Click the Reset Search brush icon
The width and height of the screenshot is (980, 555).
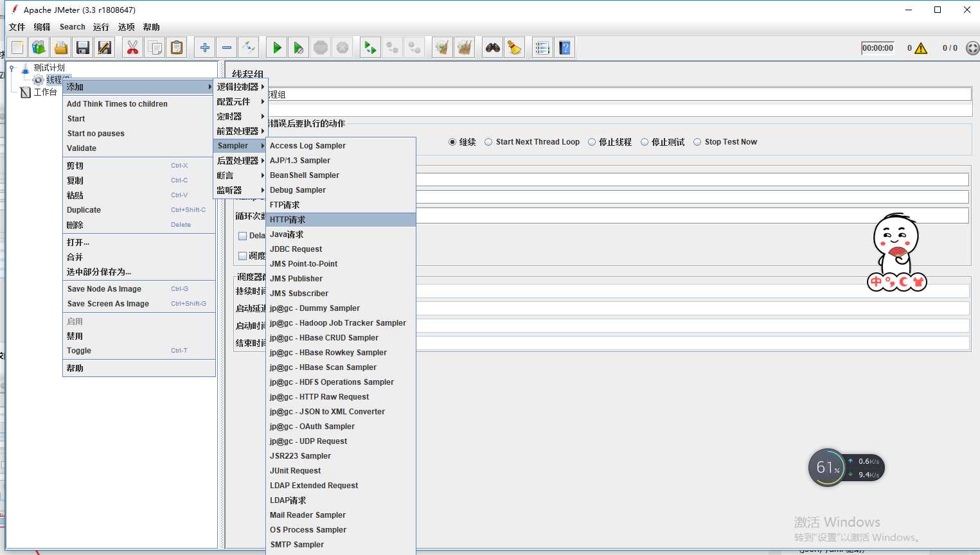(515, 48)
